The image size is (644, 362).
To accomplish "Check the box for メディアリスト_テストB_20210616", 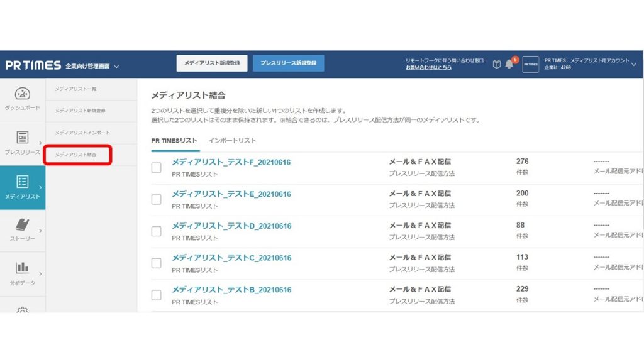I will pos(156,295).
